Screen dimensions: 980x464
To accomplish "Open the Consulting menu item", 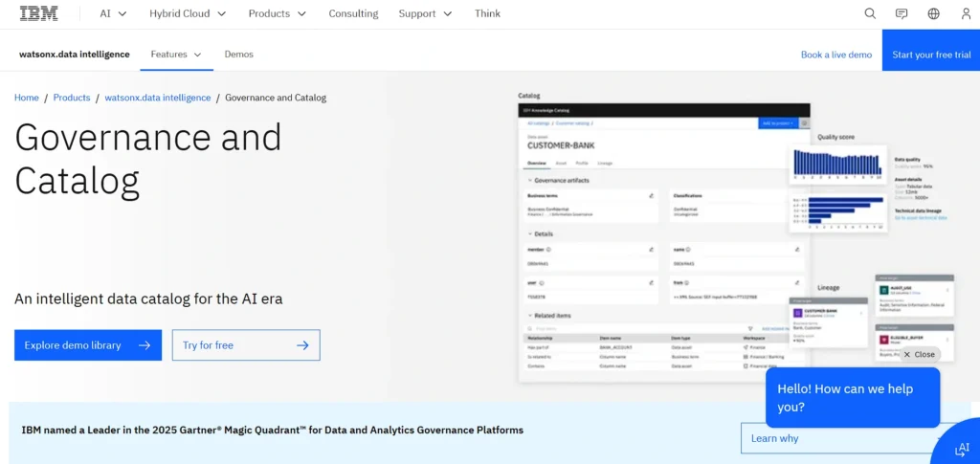I will tap(353, 13).
